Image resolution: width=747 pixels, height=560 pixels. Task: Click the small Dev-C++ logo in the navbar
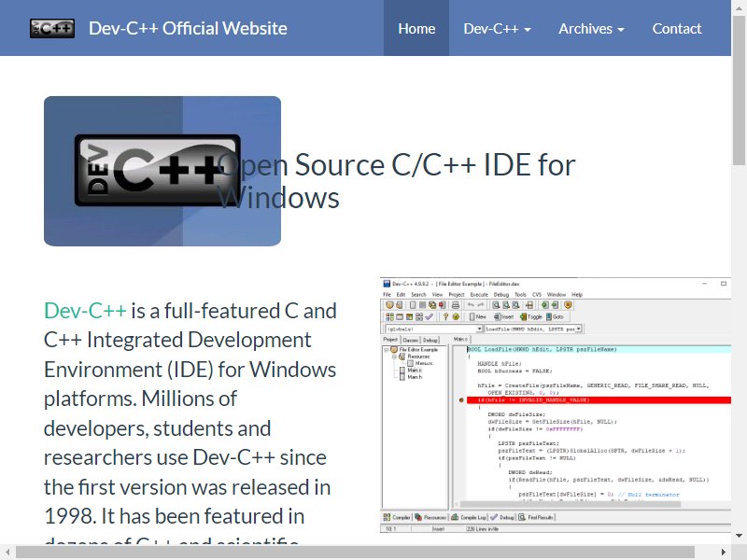52,29
